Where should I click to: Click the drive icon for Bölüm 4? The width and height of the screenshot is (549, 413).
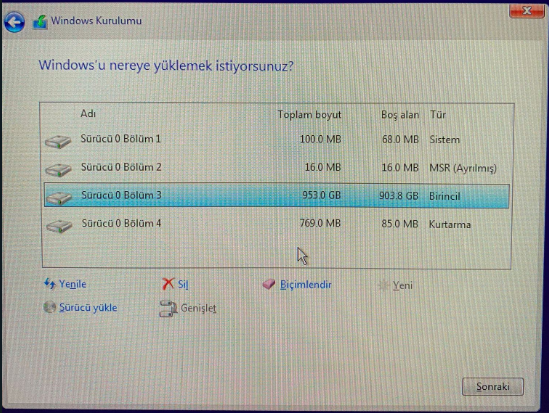tap(59, 226)
